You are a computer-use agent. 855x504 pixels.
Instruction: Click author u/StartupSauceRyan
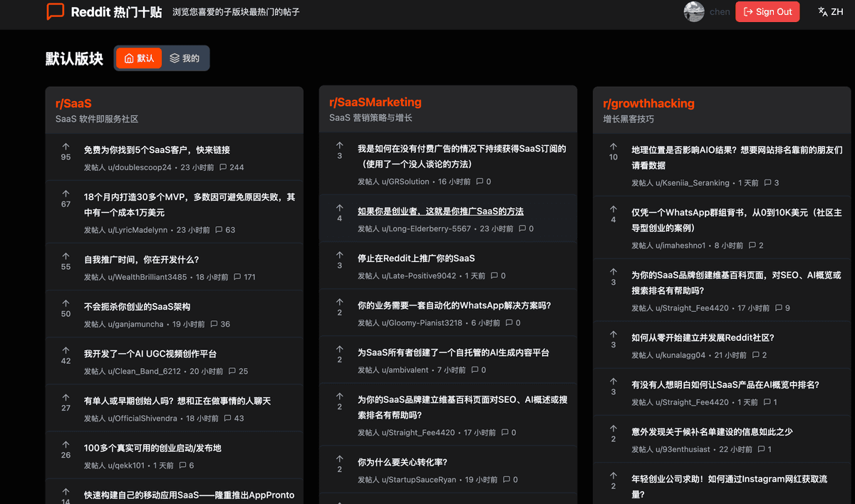[x=419, y=479]
